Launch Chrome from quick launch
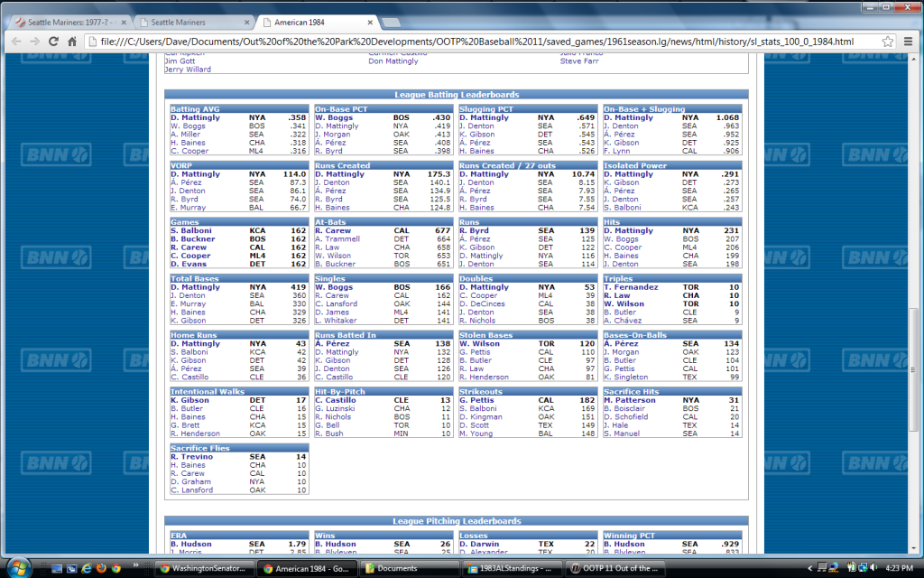Screen dimensions: 924x578 116,569
